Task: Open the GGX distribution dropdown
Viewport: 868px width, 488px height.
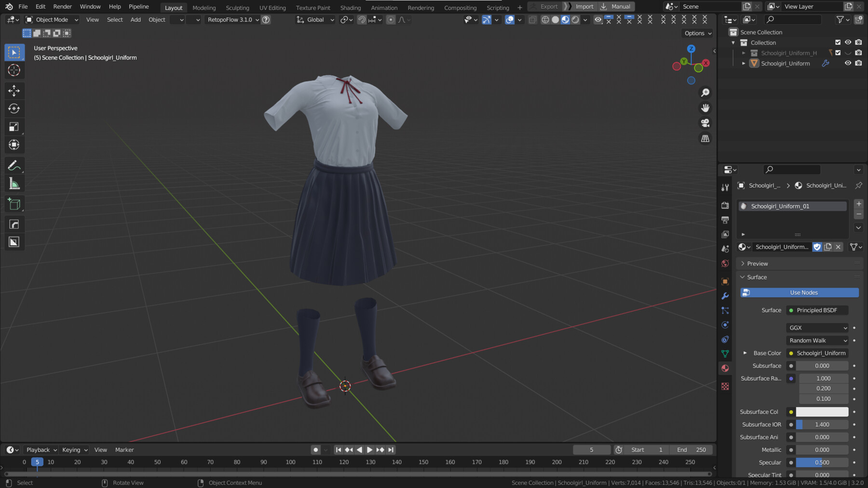Action: point(817,328)
